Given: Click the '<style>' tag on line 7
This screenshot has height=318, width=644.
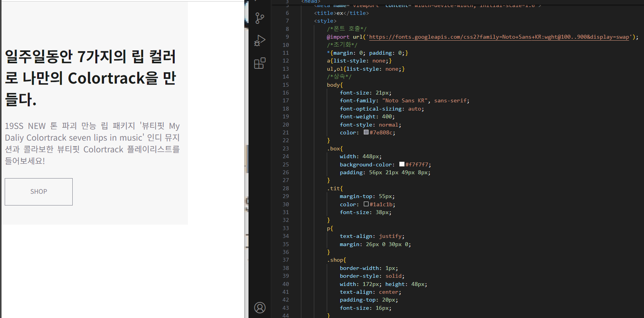Looking at the screenshot, I should tap(325, 21).
